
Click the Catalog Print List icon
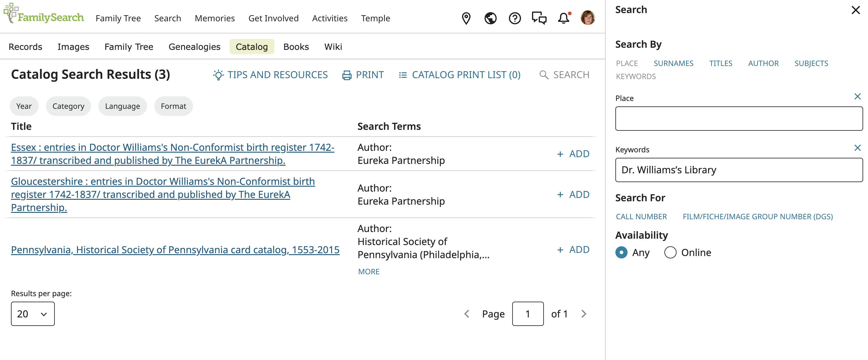tap(403, 75)
